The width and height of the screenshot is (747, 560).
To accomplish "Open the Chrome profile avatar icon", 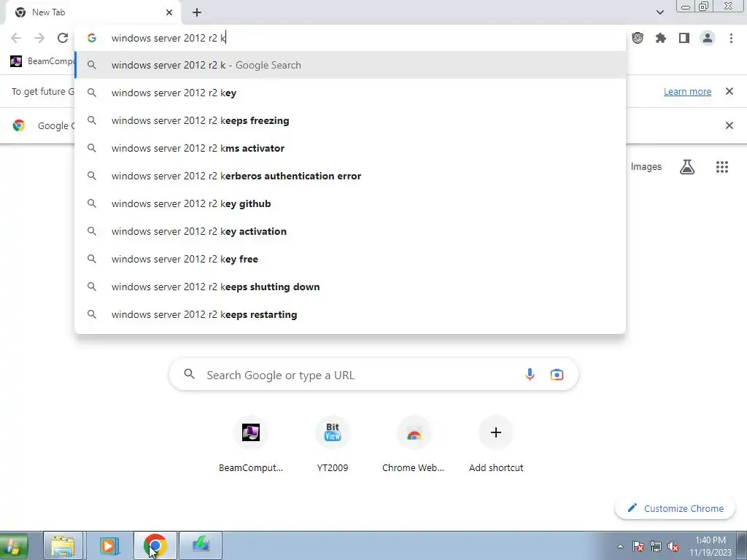I will click(x=708, y=38).
